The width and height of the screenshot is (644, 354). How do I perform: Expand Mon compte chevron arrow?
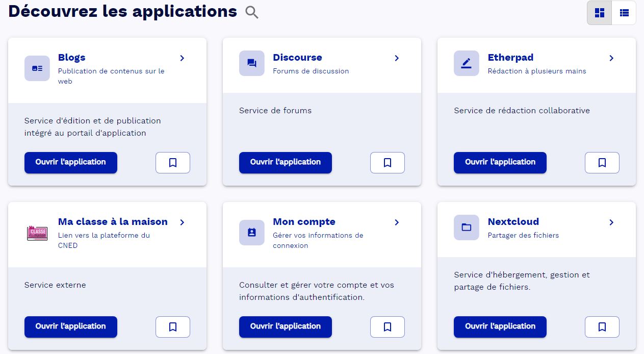397,222
